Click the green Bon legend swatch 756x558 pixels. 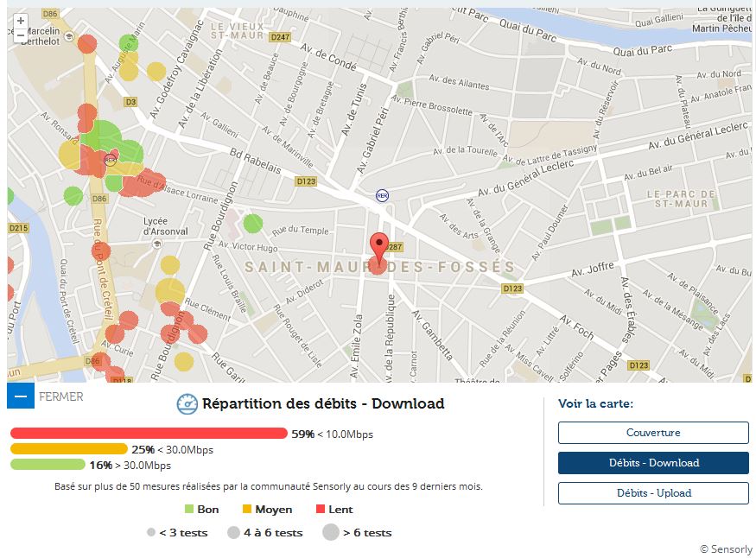click(x=190, y=510)
